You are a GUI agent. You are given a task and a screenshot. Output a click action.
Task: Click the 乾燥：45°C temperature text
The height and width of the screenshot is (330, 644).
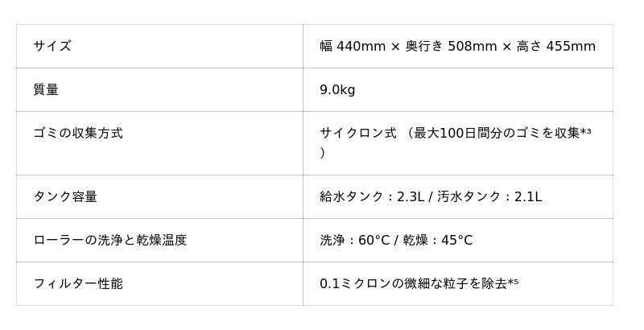[437, 241]
